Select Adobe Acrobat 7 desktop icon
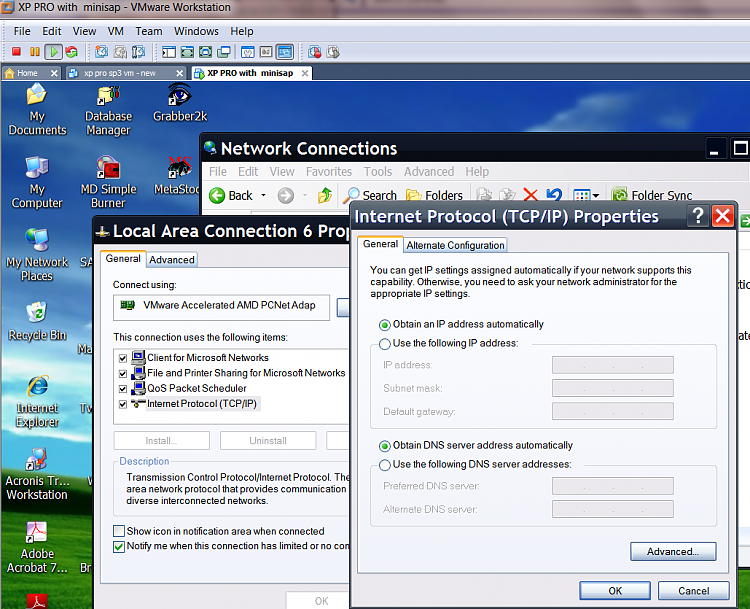The height and width of the screenshot is (609, 750). tap(37, 547)
